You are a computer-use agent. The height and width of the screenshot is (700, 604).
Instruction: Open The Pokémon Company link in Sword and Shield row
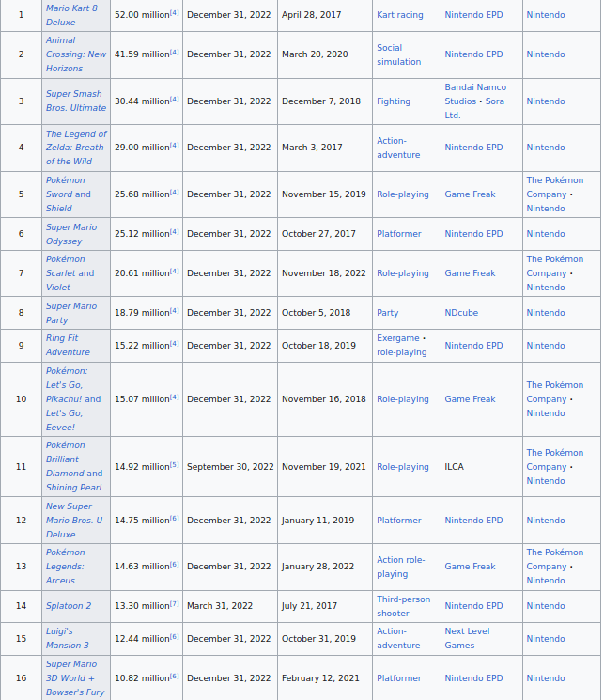pos(554,187)
